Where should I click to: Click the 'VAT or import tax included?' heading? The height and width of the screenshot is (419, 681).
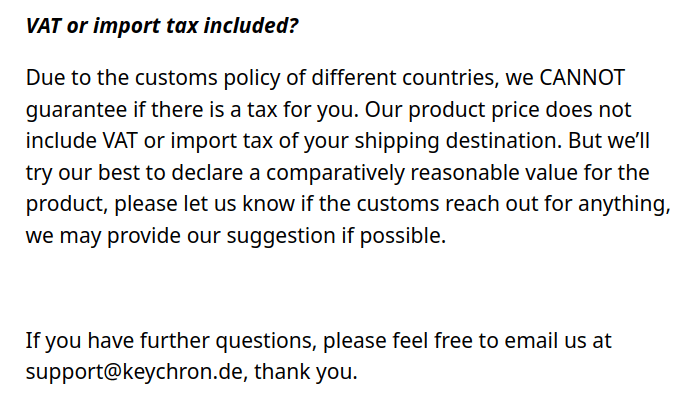[162, 26]
